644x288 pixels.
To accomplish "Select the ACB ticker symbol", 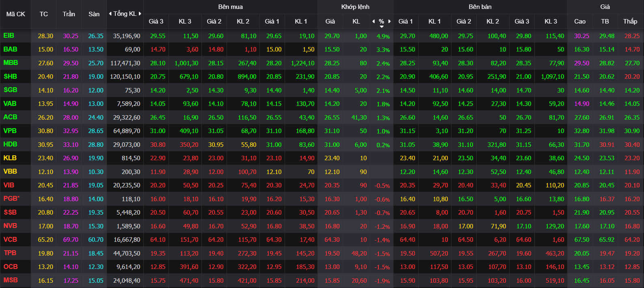I will coord(10,117).
